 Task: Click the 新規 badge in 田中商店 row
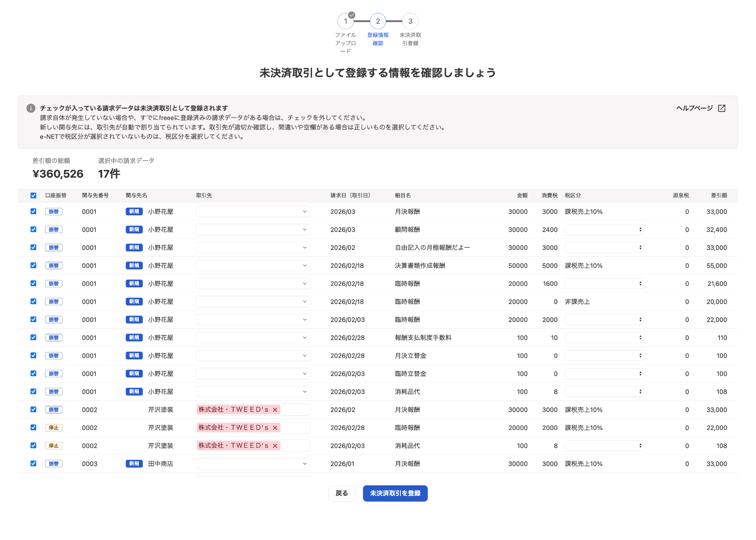tap(134, 464)
